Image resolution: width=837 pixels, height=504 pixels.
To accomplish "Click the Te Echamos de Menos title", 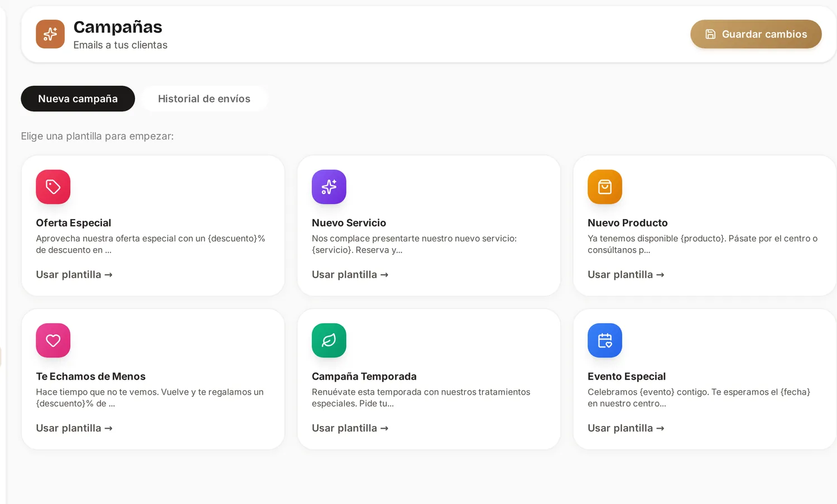I will pos(90,376).
